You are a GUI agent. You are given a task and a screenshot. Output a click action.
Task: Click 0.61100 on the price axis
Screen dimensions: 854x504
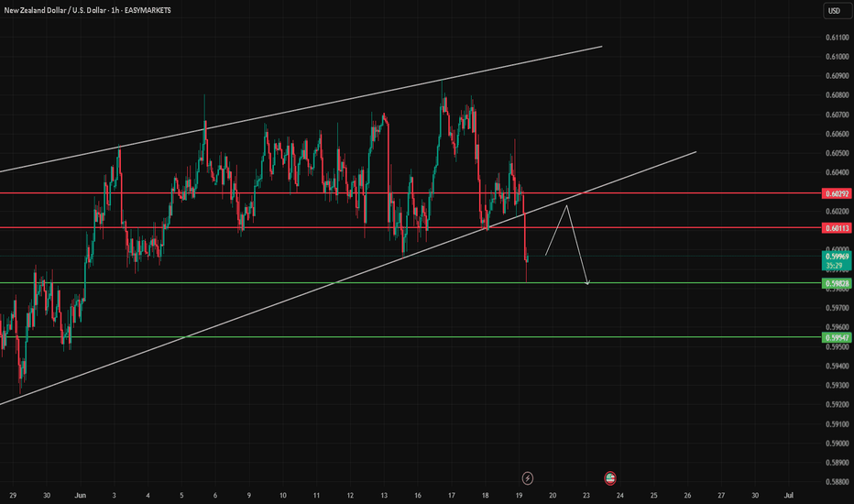[838, 38]
